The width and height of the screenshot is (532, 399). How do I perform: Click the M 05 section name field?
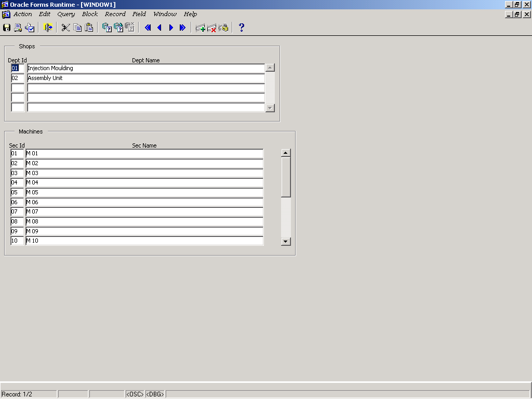144,192
